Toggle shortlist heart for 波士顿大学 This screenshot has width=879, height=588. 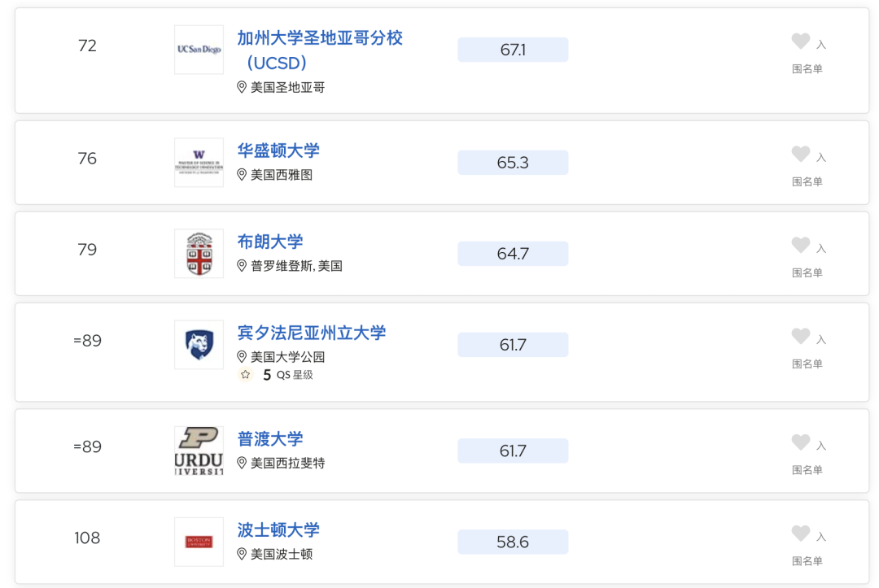click(x=801, y=534)
